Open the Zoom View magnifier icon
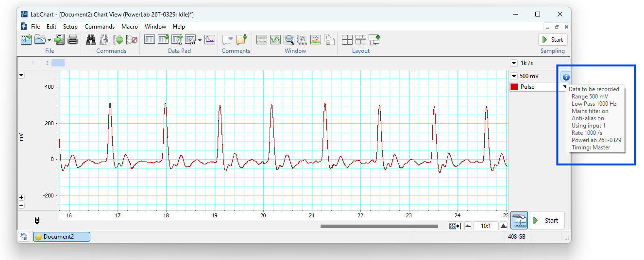644x260 pixels. point(289,40)
